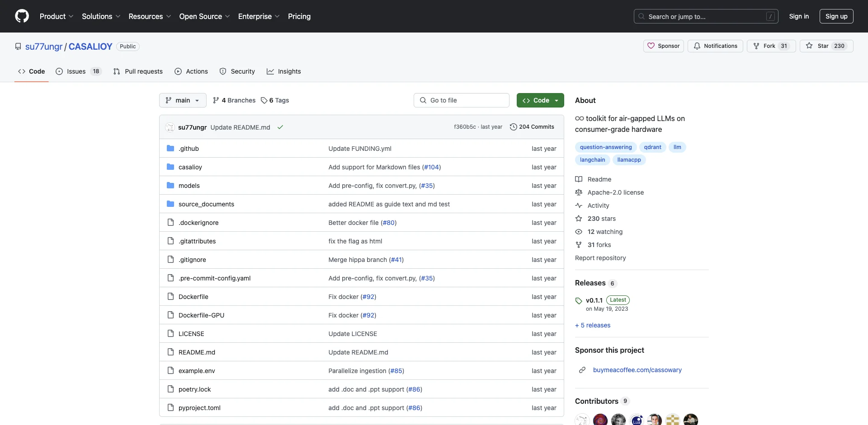The height and width of the screenshot is (425, 868).
Task: Open the Code tab
Action: point(32,71)
